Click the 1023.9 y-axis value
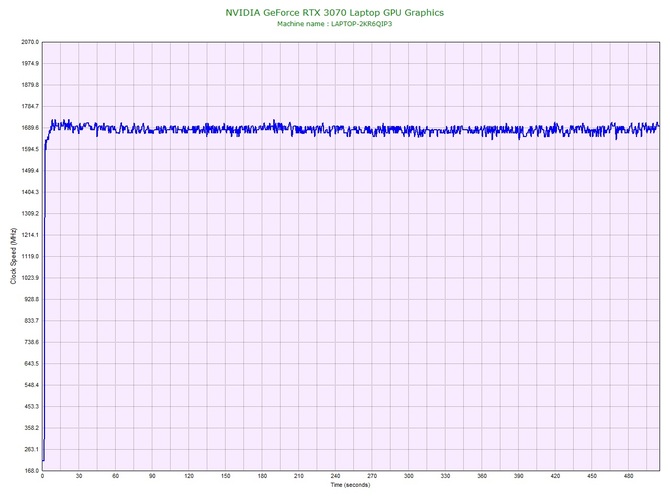The width and height of the screenshot is (670, 502). click(x=30, y=278)
